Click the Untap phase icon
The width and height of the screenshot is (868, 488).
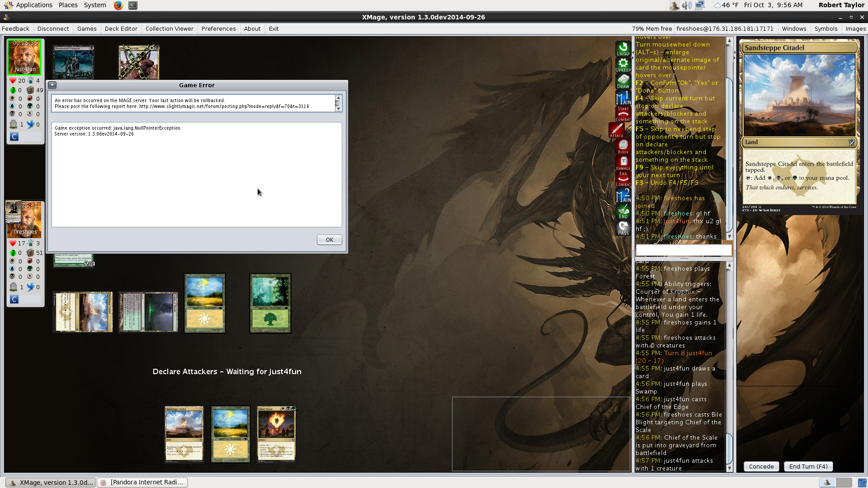pos(623,48)
